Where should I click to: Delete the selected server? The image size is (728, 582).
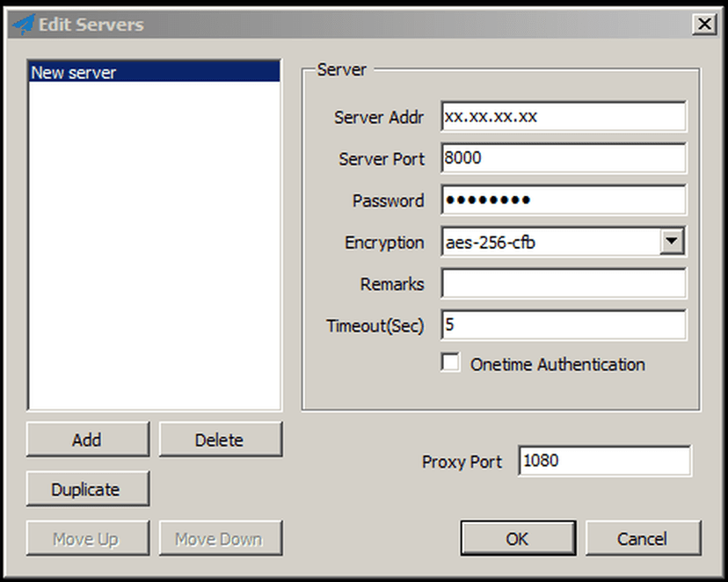220,440
